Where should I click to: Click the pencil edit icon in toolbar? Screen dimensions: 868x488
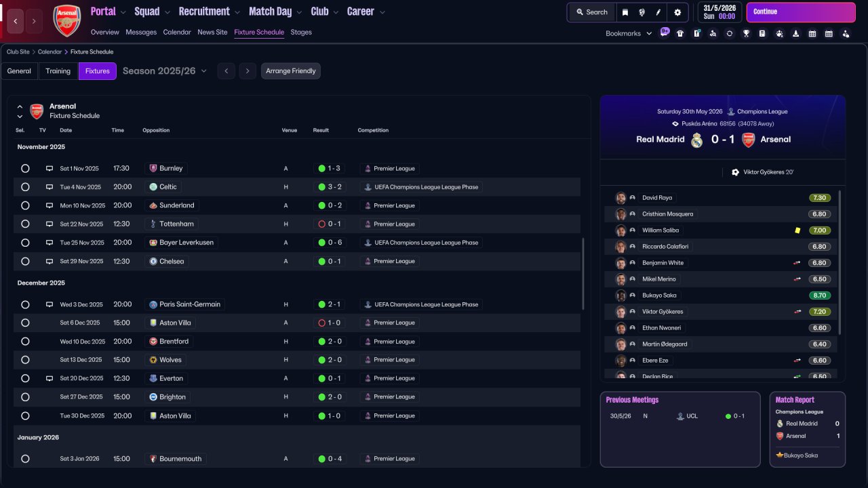point(658,12)
